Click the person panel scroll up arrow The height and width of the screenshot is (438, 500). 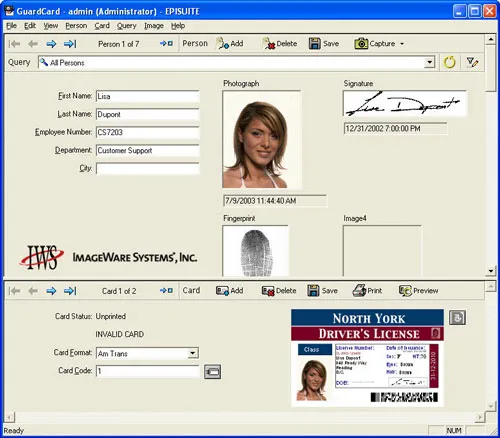pyautogui.click(x=491, y=40)
